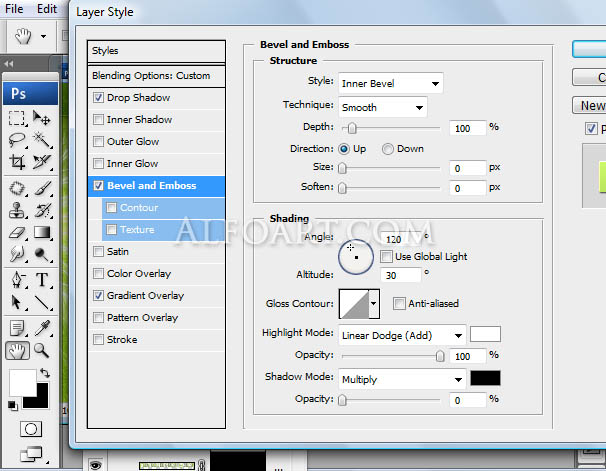Select the Crop tool

17,162
